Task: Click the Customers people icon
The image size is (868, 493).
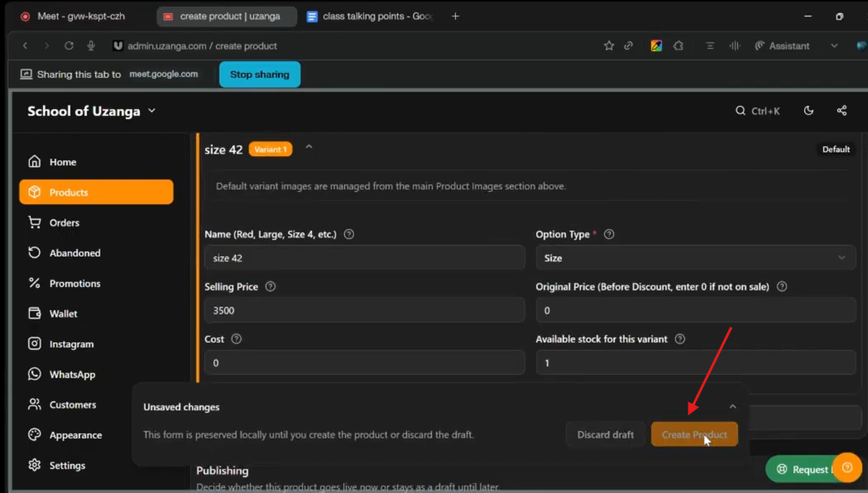Action: tap(34, 404)
